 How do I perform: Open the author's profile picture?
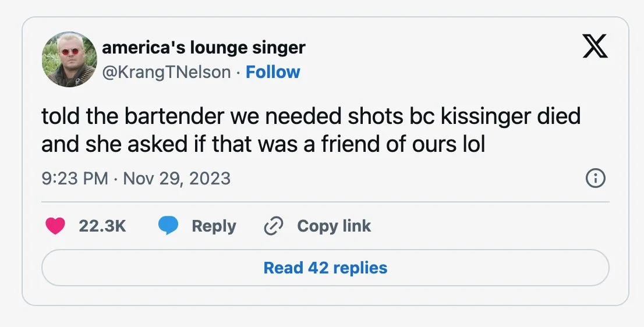point(69,59)
